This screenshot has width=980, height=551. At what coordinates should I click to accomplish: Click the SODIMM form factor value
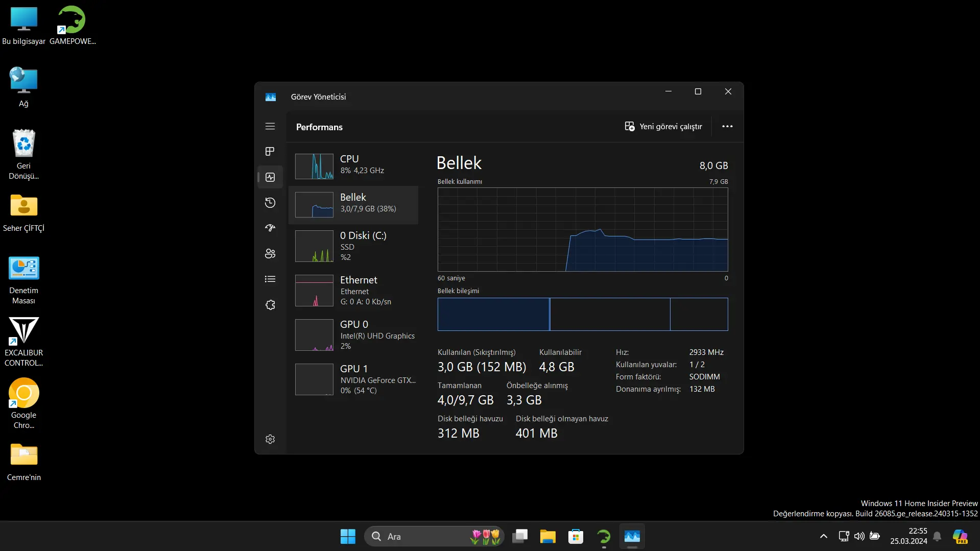click(x=705, y=377)
